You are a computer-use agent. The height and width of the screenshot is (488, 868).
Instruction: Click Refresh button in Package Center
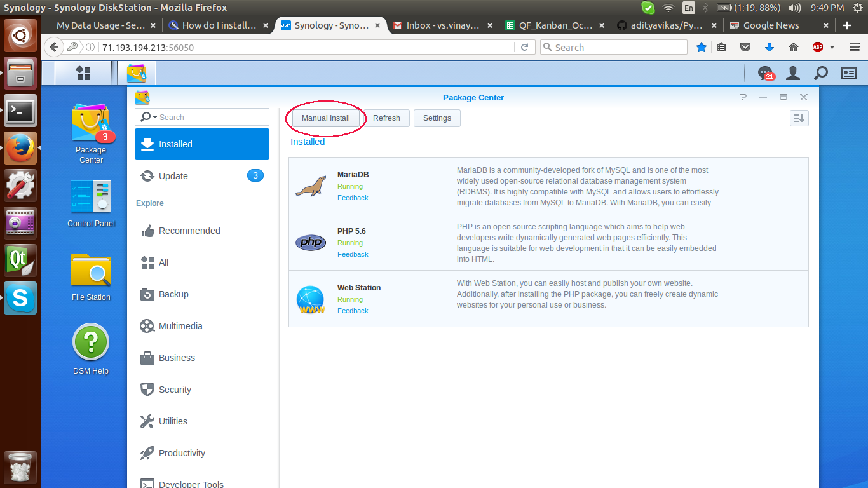386,118
